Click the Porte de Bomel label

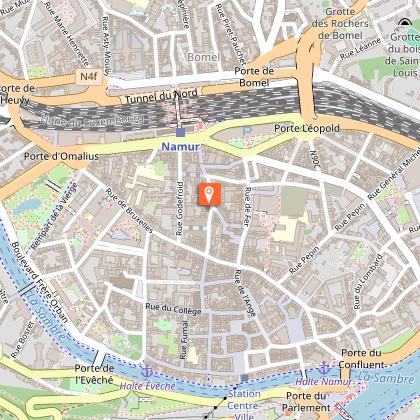(254, 77)
